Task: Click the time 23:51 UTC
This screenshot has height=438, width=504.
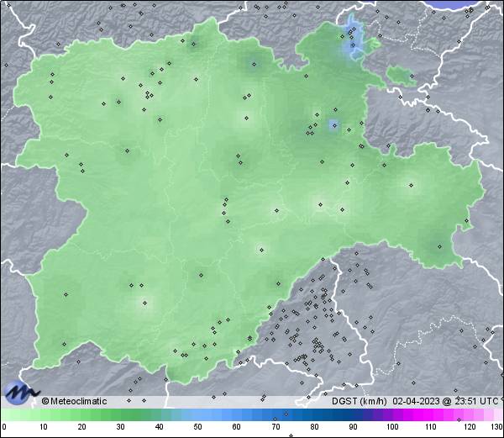Action: pos(476,401)
